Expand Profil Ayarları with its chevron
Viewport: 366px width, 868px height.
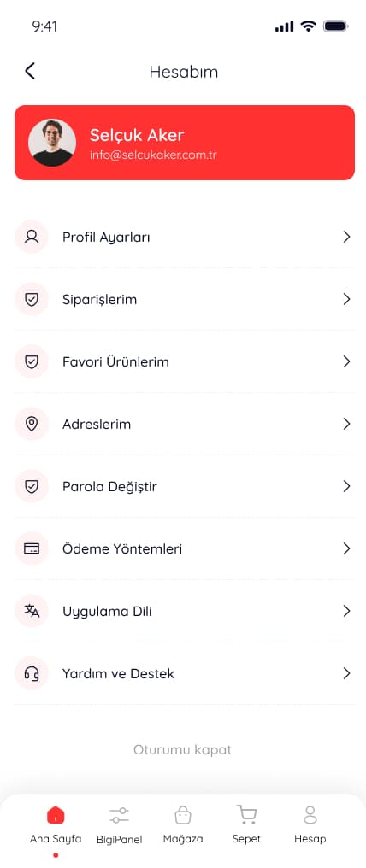346,237
